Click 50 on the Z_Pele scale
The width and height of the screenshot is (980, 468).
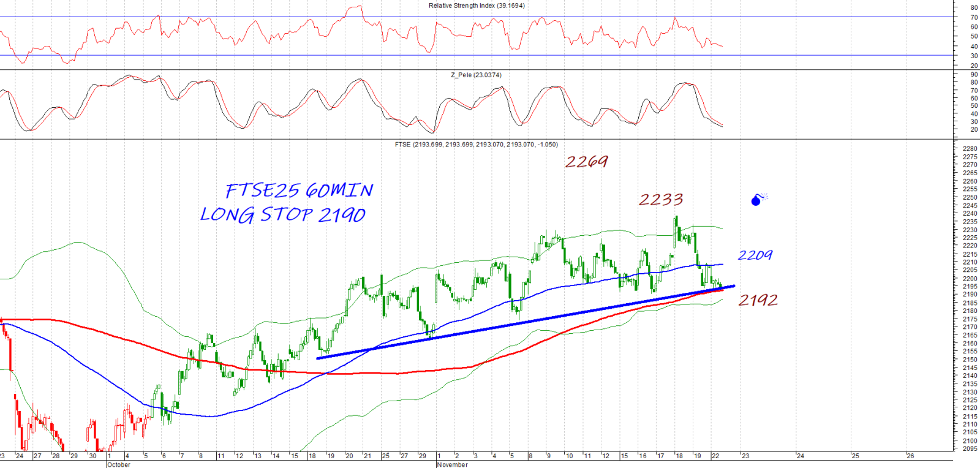coord(974,106)
